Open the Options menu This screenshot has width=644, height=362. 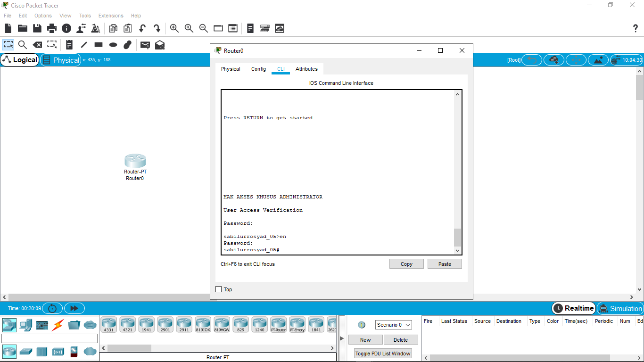tap(43, 16)
